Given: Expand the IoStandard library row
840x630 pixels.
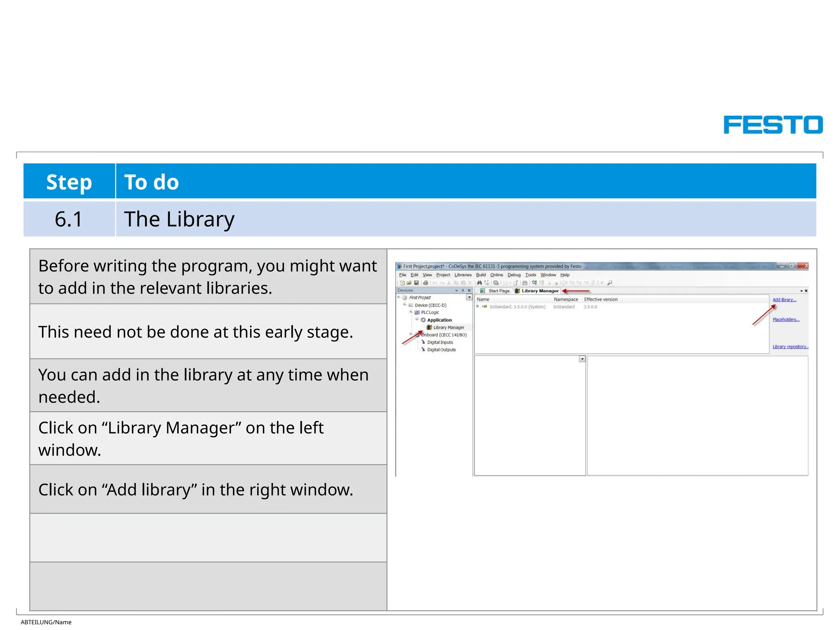Looking at the screenshot, I should pyautogui.click(x=477, y=306).
